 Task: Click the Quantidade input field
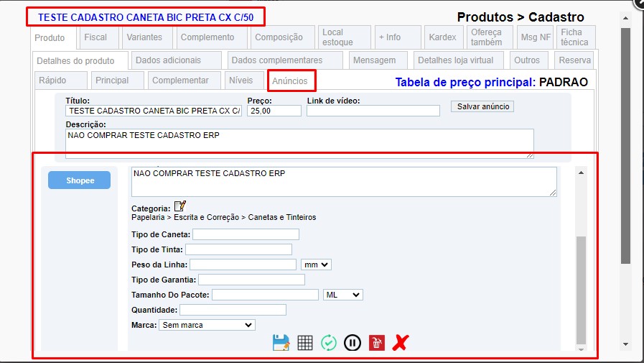(233, 310)
